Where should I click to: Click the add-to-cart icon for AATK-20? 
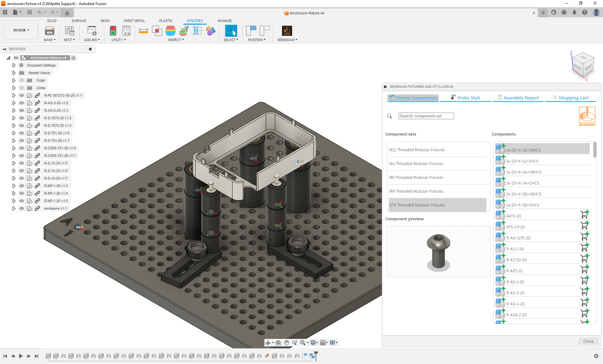[x=584, y=215]
